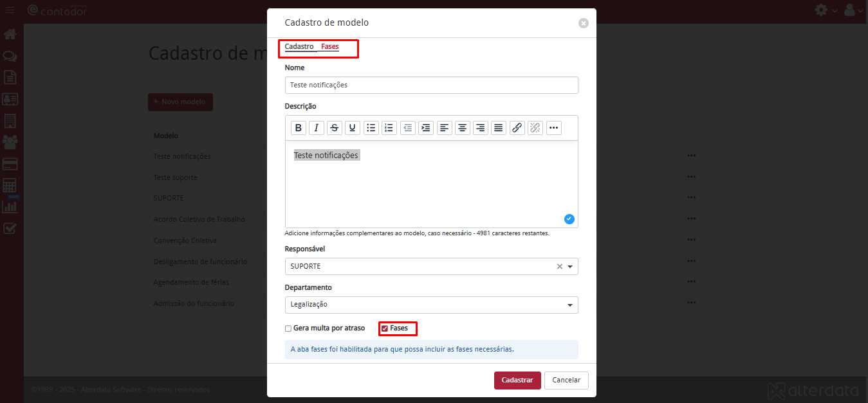Open options for SUPORTE model row
868x403 pixels.
[692, 197]
